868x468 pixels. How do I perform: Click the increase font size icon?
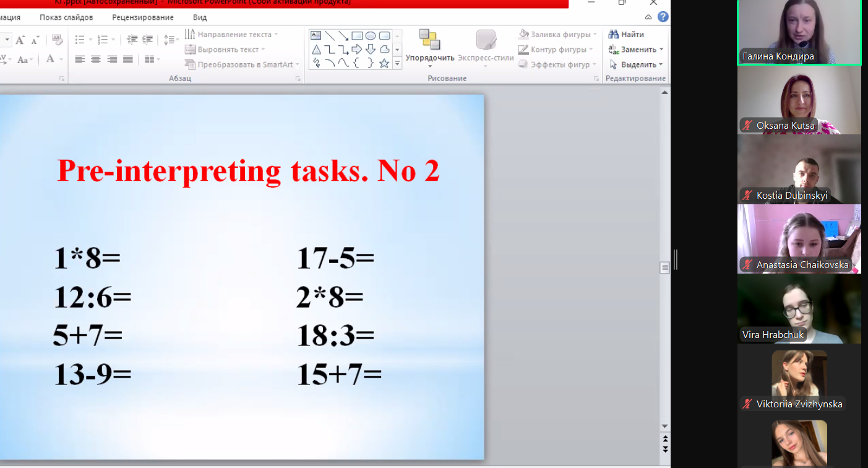20,40
